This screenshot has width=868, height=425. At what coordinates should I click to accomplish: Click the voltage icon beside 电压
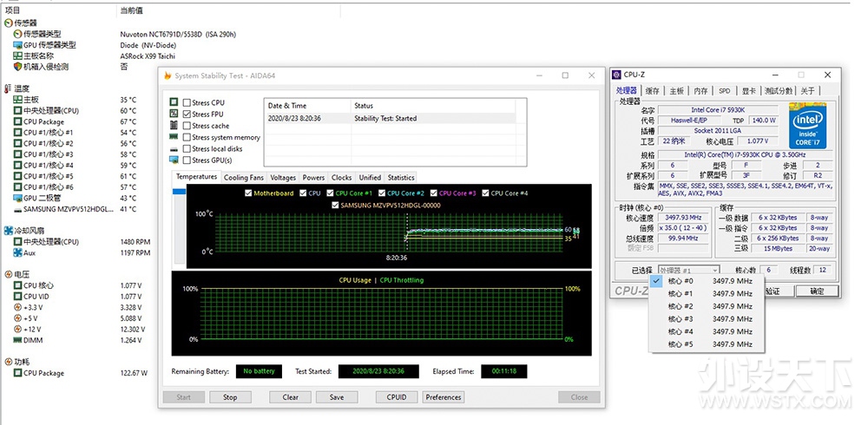(9, 274)
